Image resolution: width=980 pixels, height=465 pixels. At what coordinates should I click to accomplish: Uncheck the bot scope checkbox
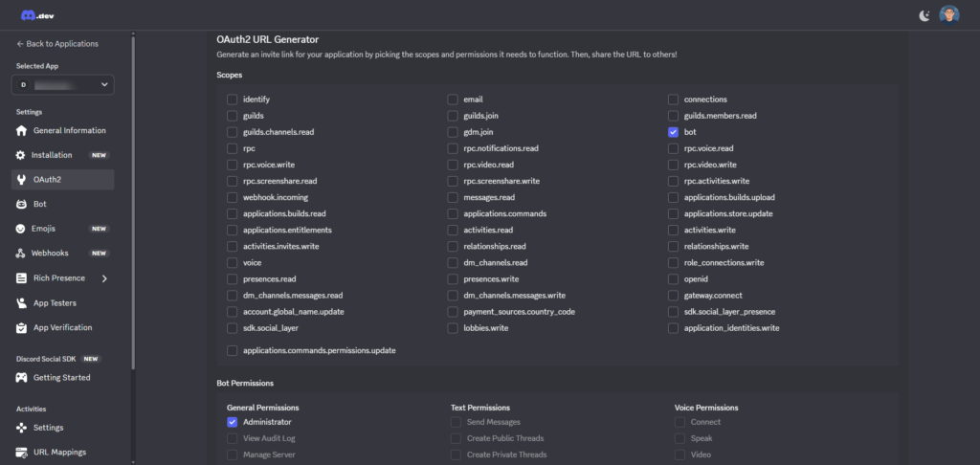point(674,132)
